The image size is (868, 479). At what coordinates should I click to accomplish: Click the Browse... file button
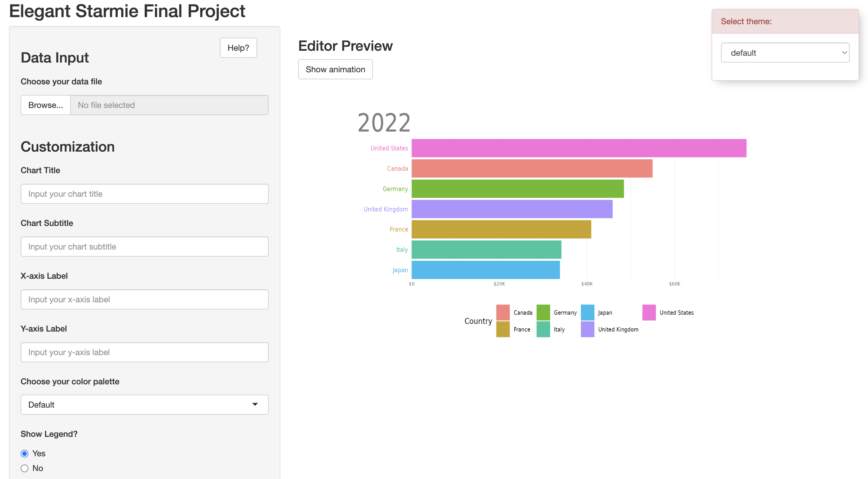point(45,105)
